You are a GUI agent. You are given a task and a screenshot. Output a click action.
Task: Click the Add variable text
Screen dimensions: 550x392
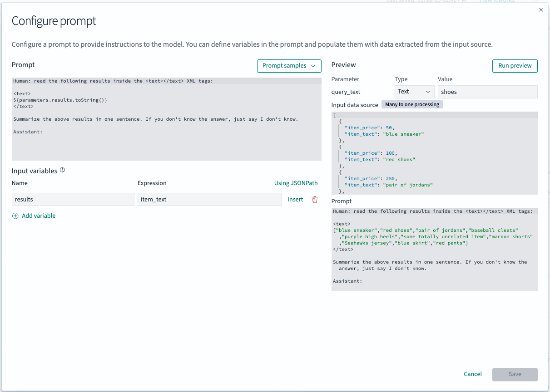point(39,216)
